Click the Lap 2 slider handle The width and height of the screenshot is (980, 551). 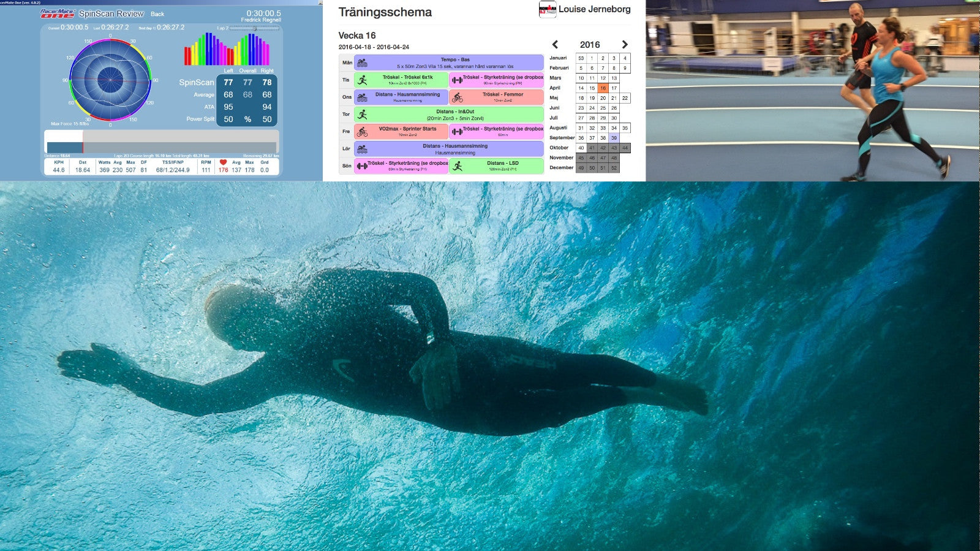point(255,29)
